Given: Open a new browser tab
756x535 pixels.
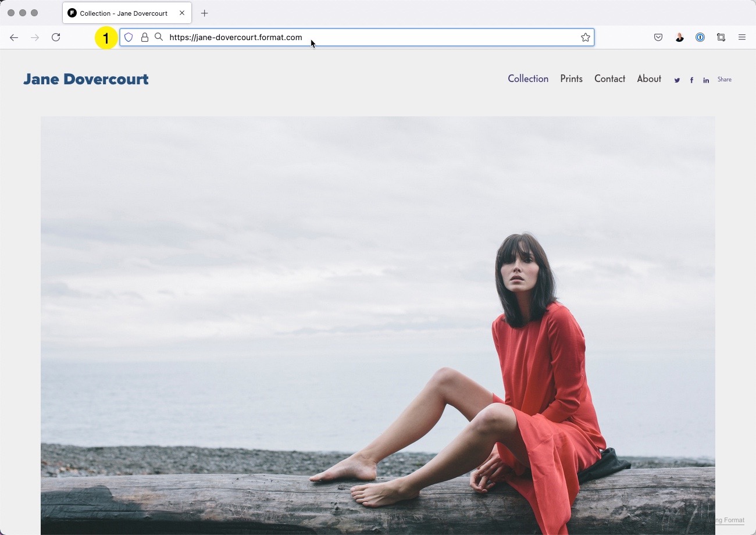Looking at the screenshot, I should [204, 13].
